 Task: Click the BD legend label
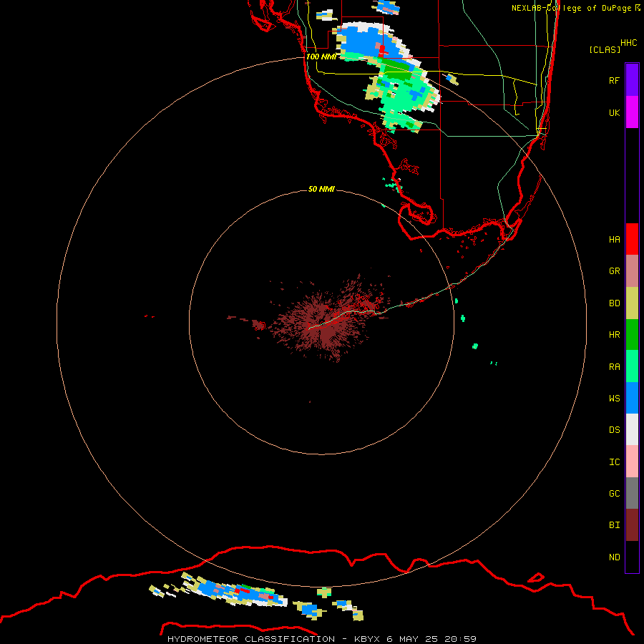614,303
